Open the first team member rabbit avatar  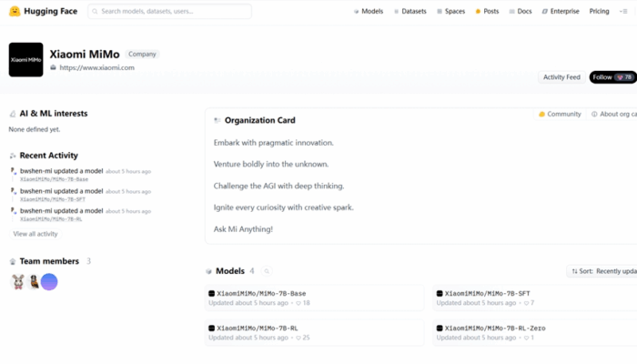[18, 281]
